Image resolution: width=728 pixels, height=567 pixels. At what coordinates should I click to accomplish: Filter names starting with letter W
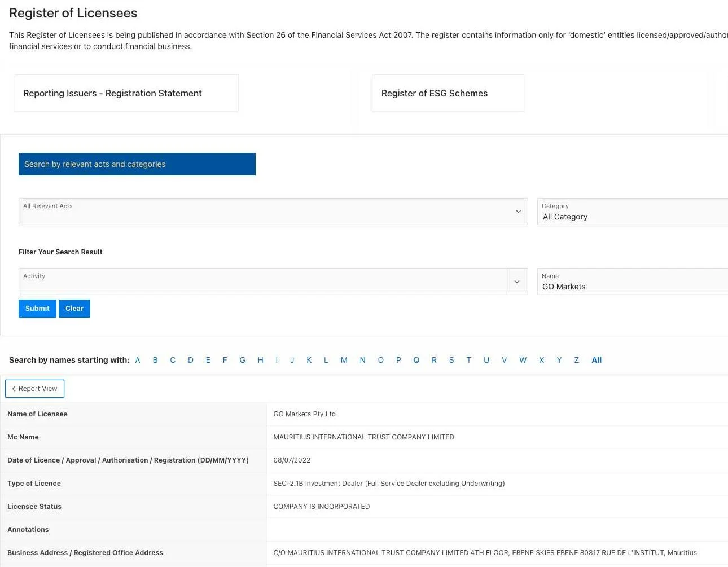coord(523,360)
